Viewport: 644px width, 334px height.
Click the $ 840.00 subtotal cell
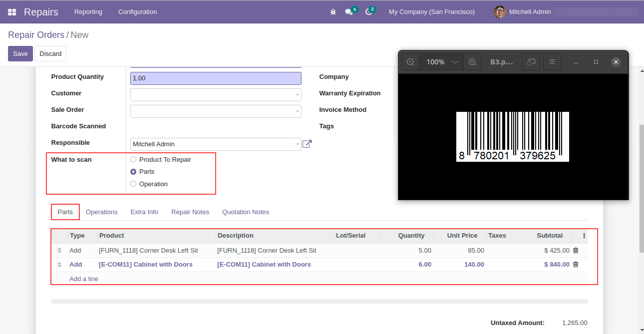pyautogui.click(x=542, y=265)
